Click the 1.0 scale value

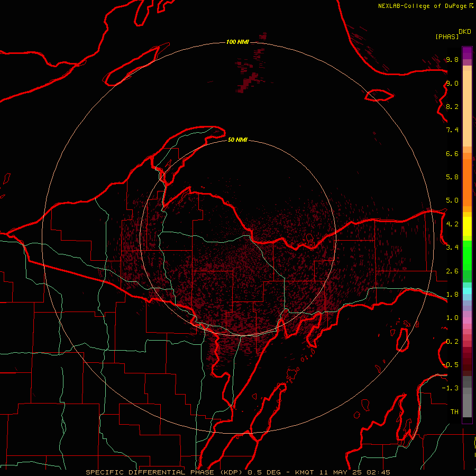[x=452, y=318]
